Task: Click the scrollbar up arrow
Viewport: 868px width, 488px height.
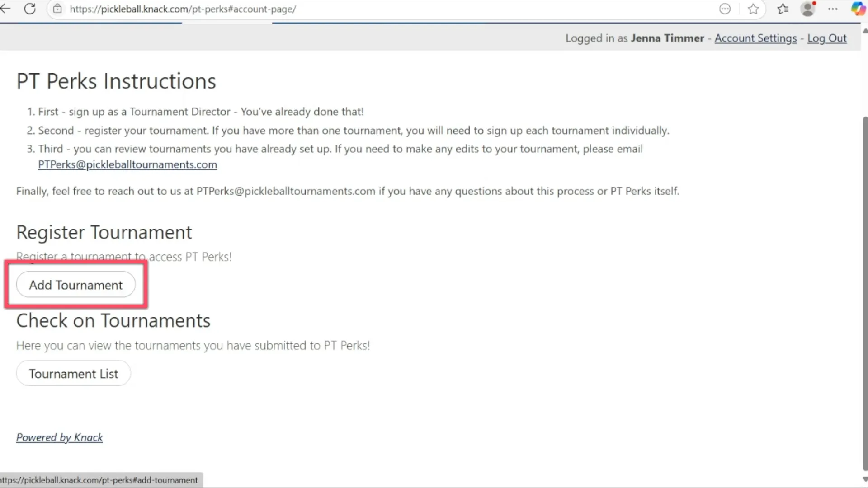Action: pyautogui.click(x=865, y=31)
